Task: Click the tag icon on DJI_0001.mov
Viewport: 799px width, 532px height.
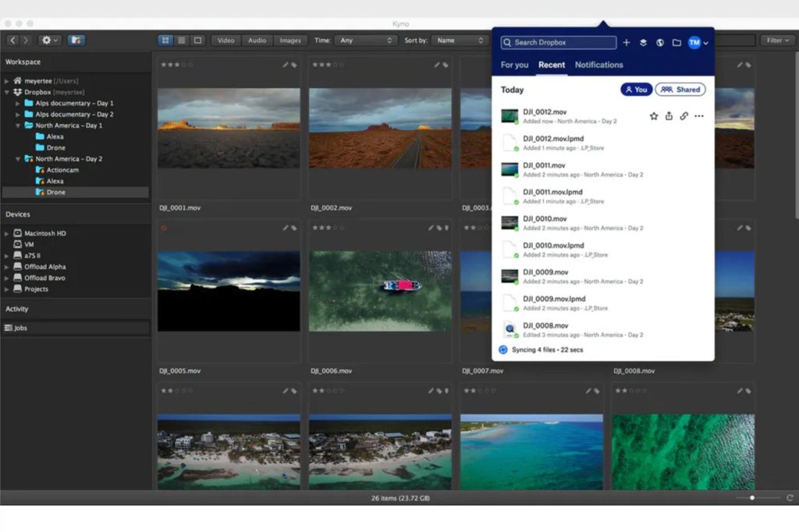Action: [x=294, y=65]
